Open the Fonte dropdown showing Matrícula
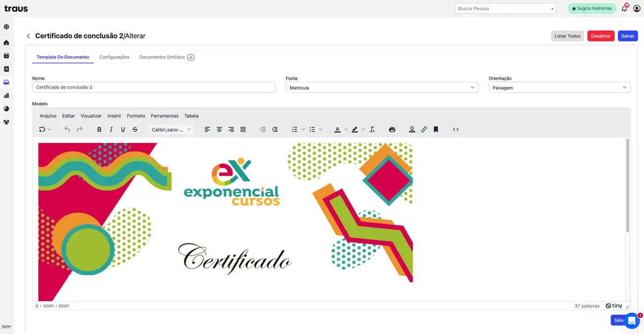Viewport: 644px width, 334px height. [x=382, y=88]
